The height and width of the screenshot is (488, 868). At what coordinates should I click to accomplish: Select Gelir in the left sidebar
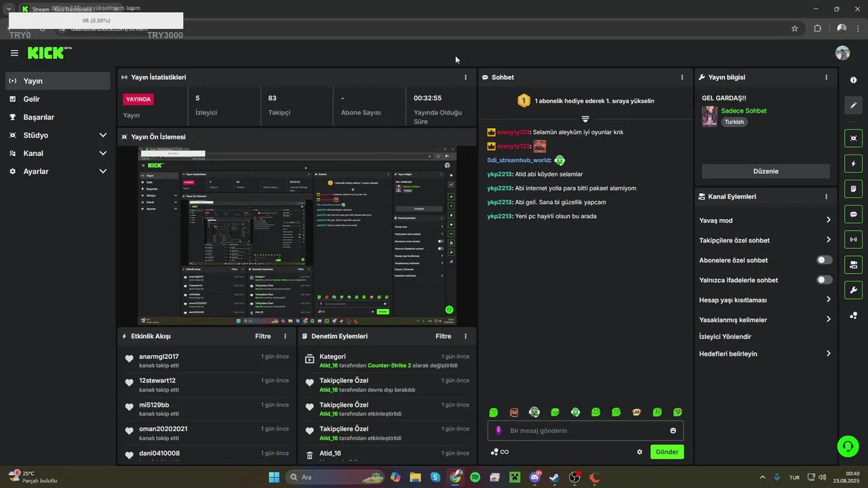point(58,99)
